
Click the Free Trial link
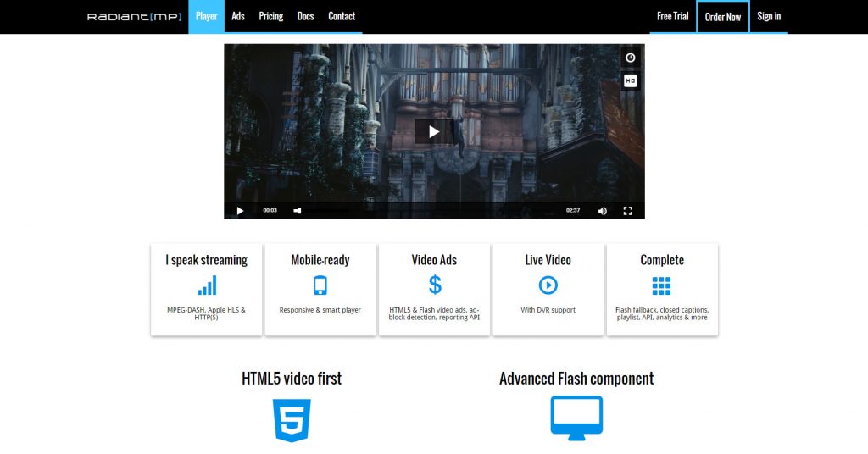(x=672, y=17)
